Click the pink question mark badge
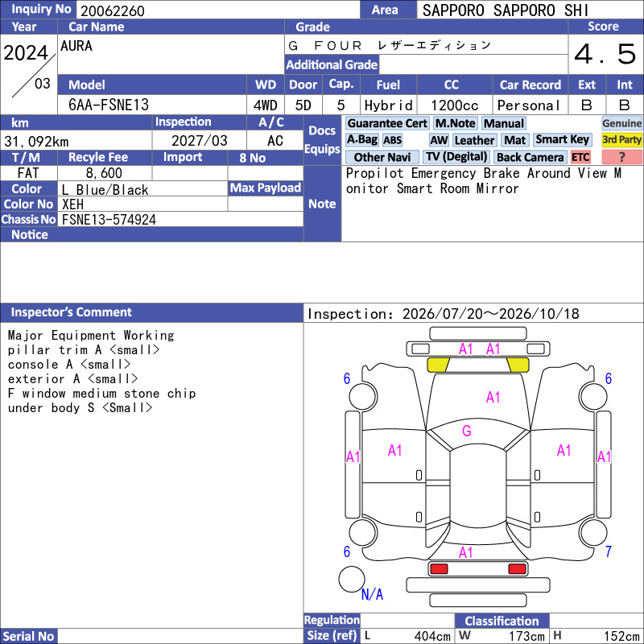This screenshot has height=644, width=644. coord(621,157)
